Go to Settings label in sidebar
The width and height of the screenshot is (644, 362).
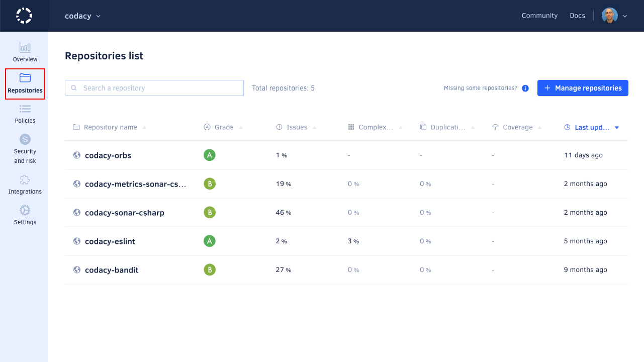click(x=25, y=222)
